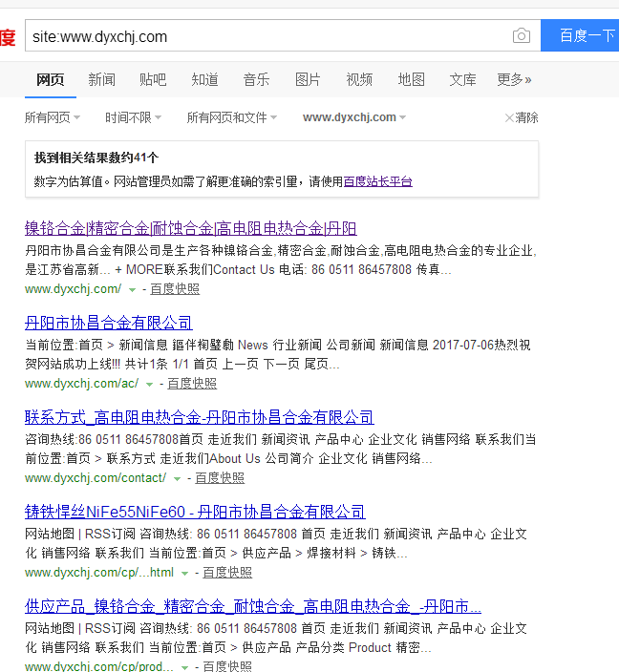Open the 文库 tab
619x672 pixels.
tap(462, 80)
